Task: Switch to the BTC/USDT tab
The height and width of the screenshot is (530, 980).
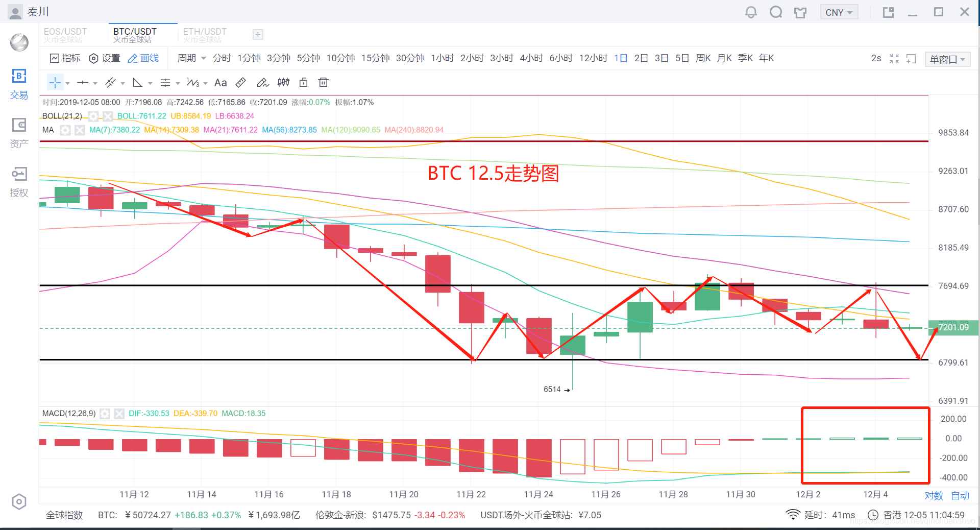Action: [x=135, y=35]
